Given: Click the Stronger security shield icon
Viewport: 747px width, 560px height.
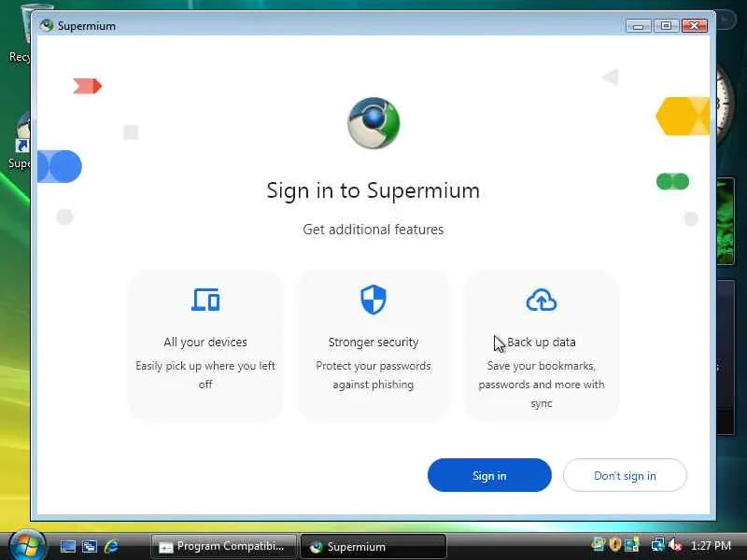Looking at the screenshot, I should (x=373, y=300).
